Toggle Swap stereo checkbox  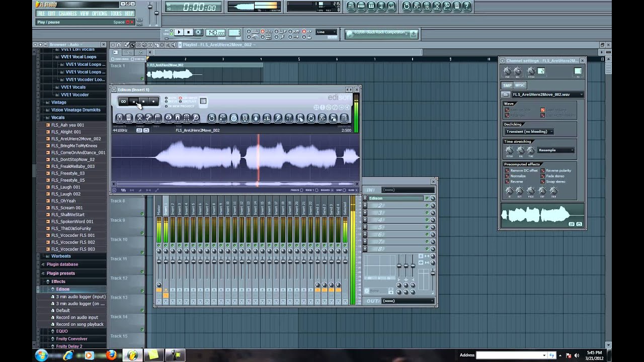tap(542, 182)
